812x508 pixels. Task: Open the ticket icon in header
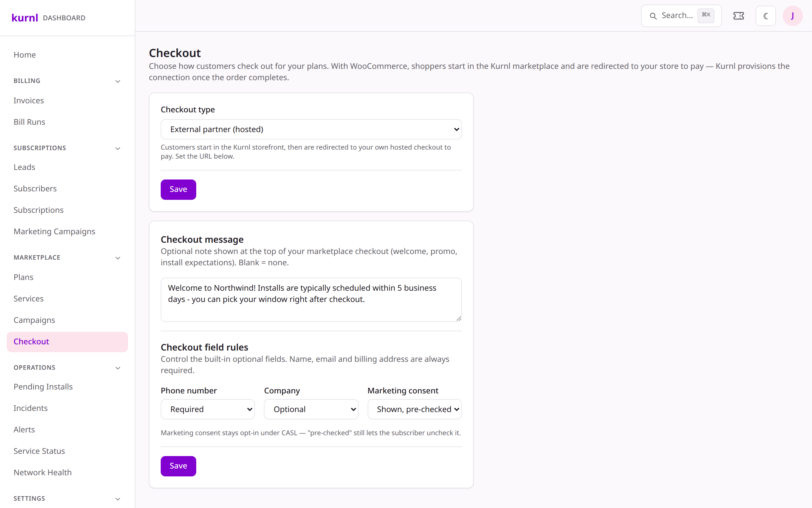738,16
